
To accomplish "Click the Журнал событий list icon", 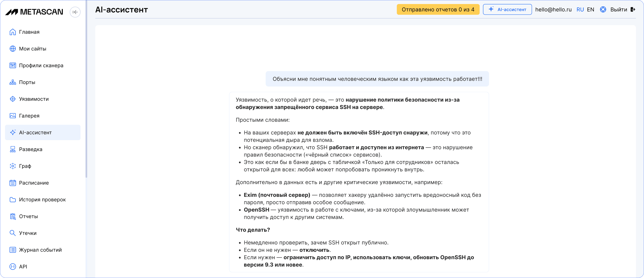I will click(12, 250).
